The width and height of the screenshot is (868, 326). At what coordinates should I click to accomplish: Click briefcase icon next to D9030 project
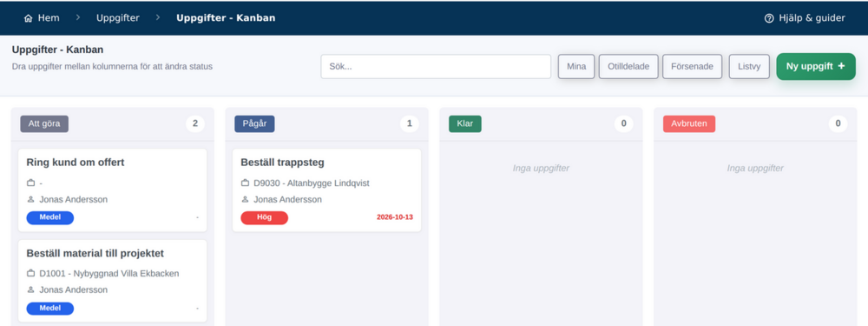coord(246,183)
